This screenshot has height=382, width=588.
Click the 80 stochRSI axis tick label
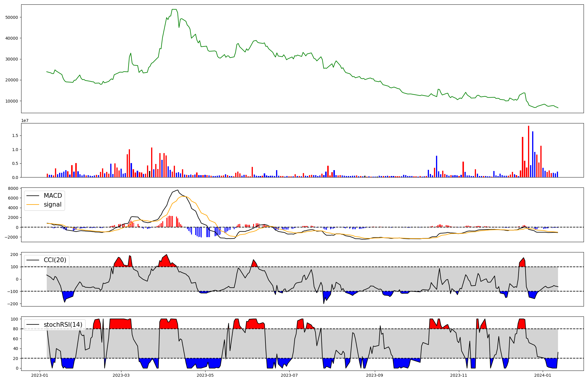(x=16, y=329)
